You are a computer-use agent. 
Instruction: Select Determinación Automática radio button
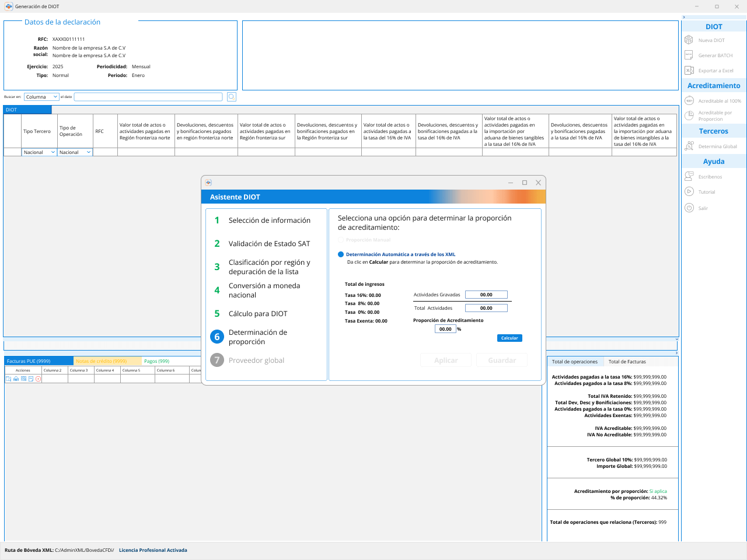click(x=341, y=254)
